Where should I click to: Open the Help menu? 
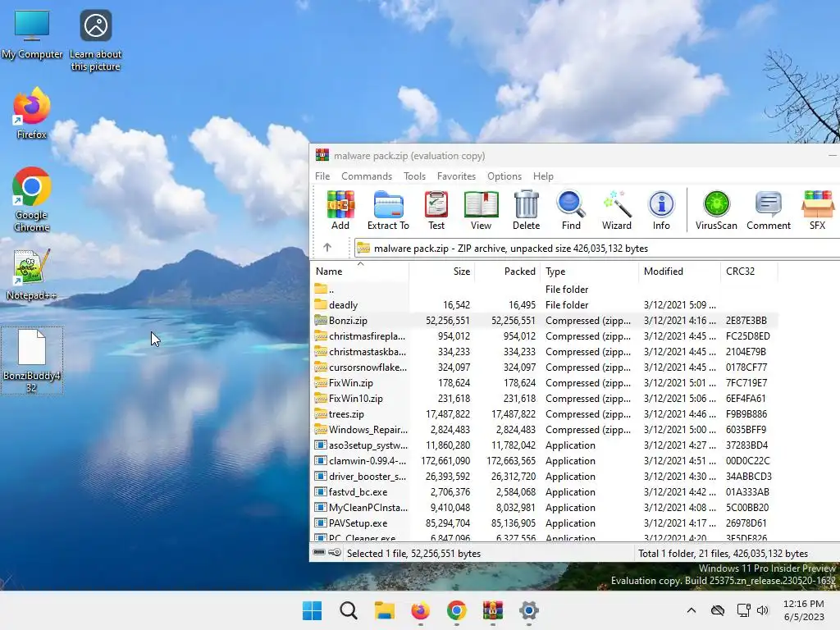click(543, 176)
